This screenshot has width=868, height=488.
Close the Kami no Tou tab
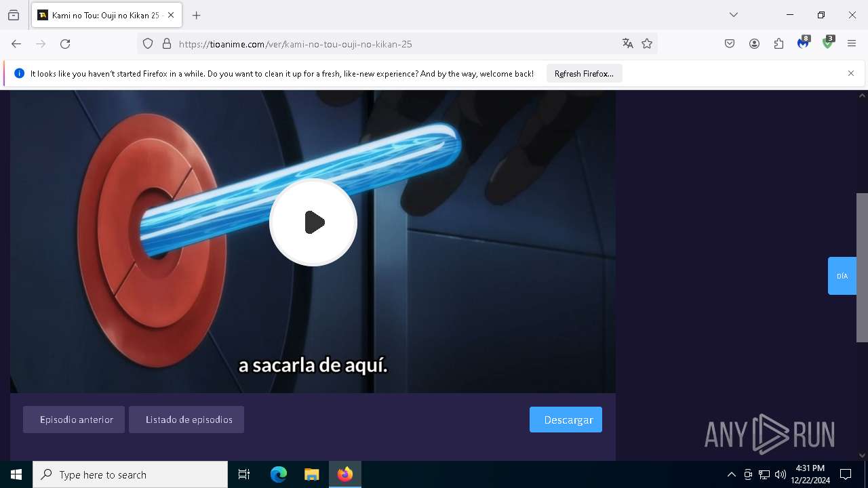pos(171,15)
